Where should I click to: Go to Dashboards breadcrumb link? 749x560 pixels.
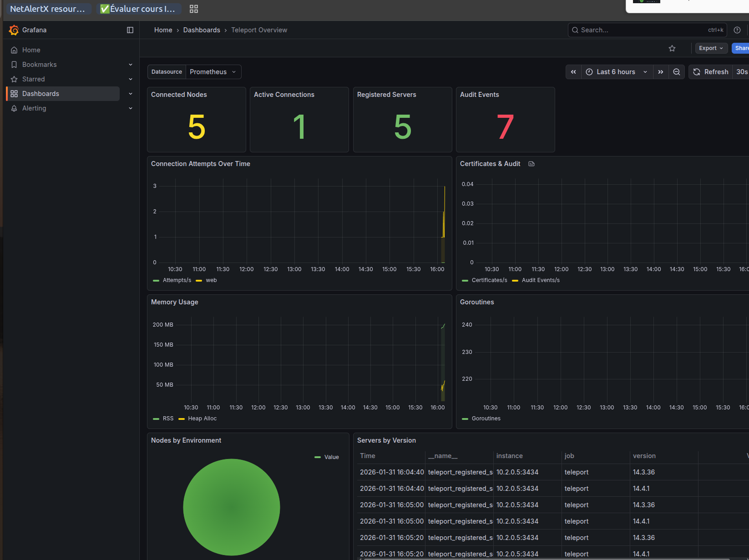click(202, 30)
